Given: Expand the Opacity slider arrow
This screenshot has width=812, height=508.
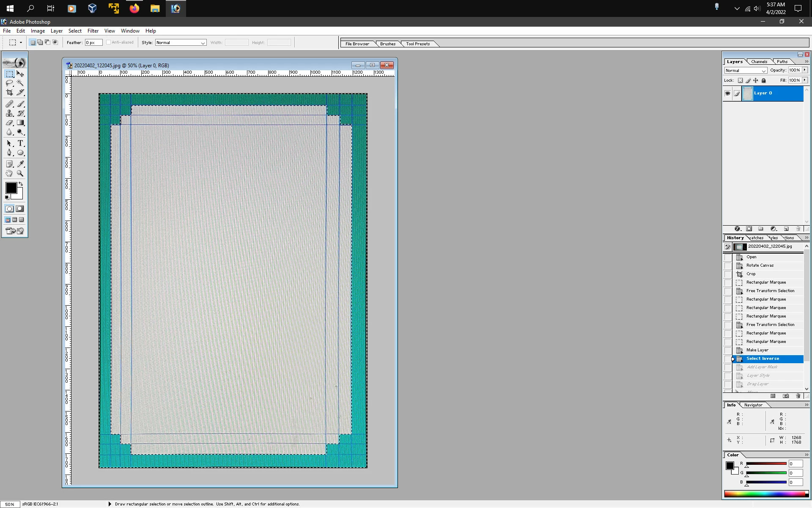Looking at the screenshot, I should coord(805,70).
